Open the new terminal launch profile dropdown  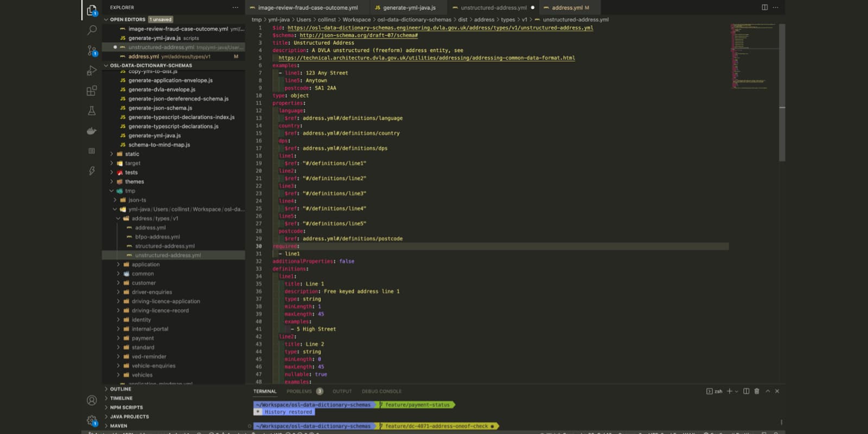[736, 391]
